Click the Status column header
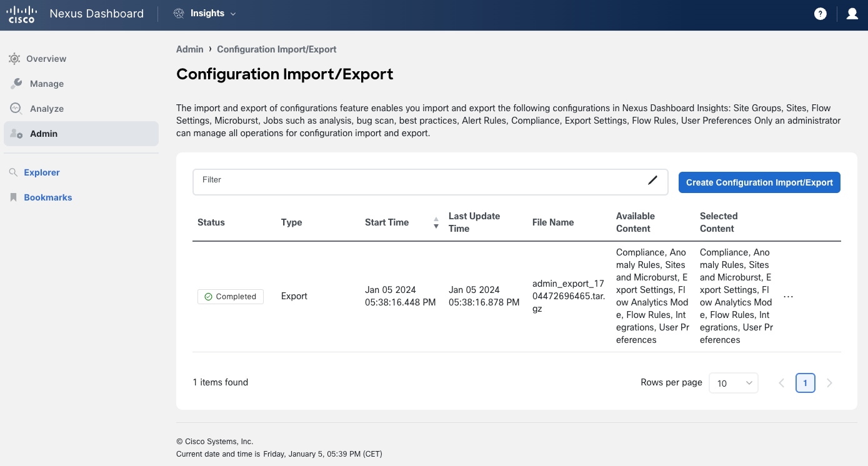The height and width of the screenshot is (466, 868). tap(211, 222)
